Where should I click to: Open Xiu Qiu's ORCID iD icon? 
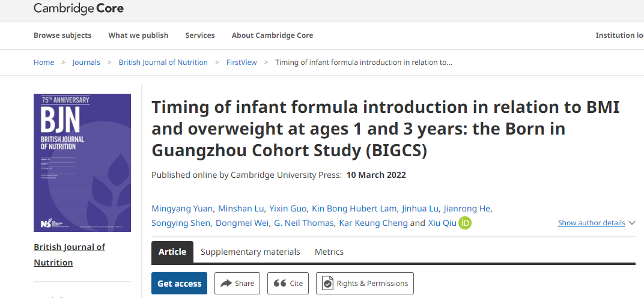point(465,223)
